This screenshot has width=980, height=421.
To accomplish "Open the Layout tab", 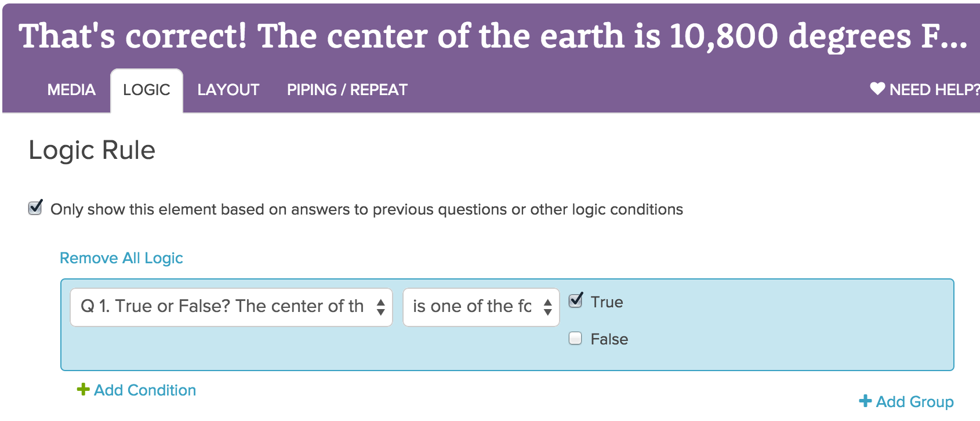I will (228, 90).
